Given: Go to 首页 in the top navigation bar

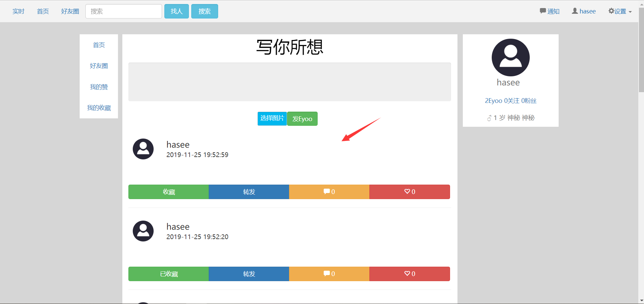Looking at the screenshot, I should point(43,11).
